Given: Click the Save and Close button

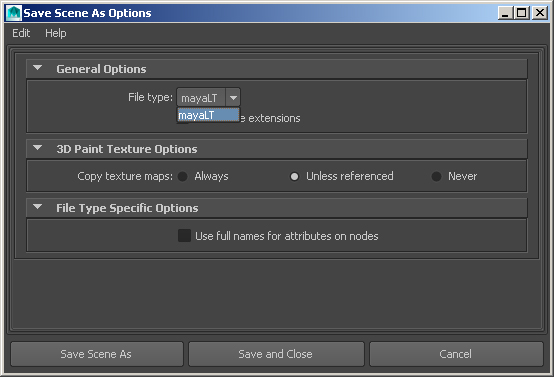Looking at the screenshot, I should (276, 354).
